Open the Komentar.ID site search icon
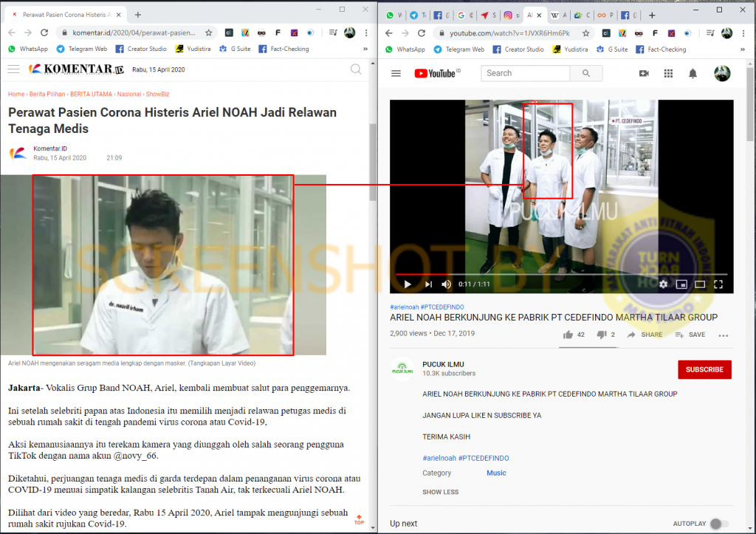The width and height of the screenshot is (756, 534). 356,69
